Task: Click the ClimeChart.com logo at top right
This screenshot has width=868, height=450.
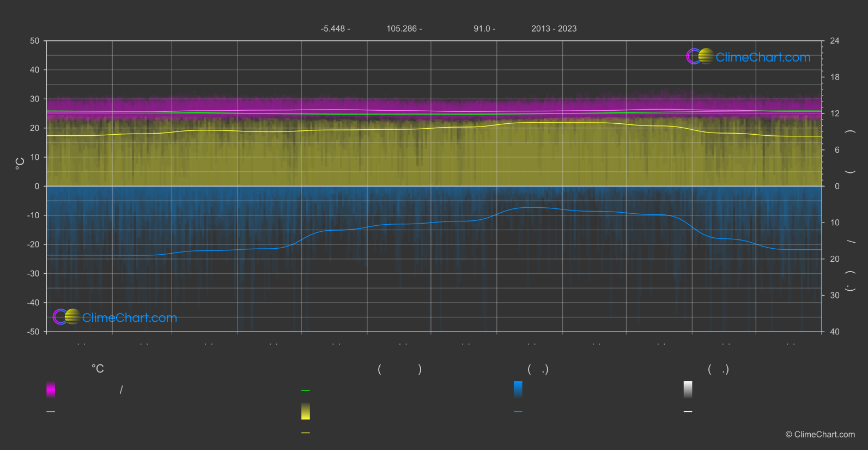Action: tap(748, 57)
